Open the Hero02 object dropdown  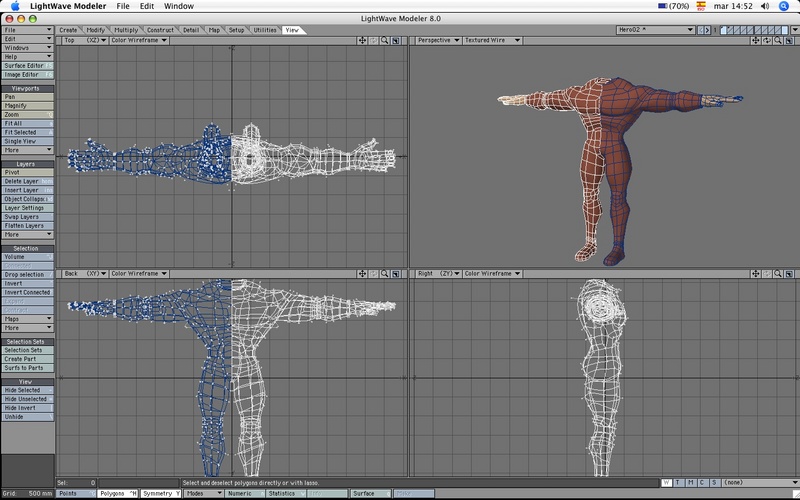point(658,30)
